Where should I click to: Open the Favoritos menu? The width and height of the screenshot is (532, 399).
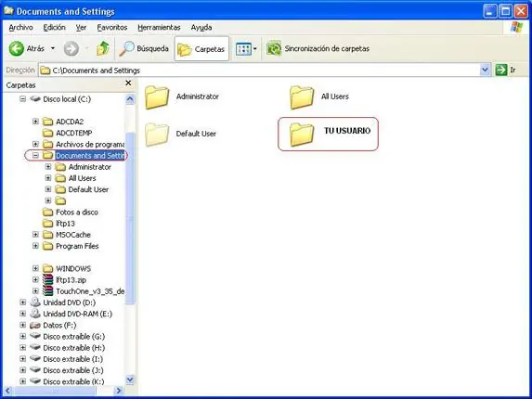[x=112, y=28]
